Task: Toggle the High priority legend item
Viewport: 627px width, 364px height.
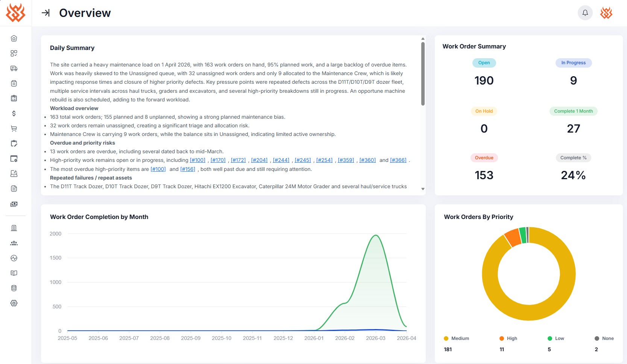Action: 509,338
